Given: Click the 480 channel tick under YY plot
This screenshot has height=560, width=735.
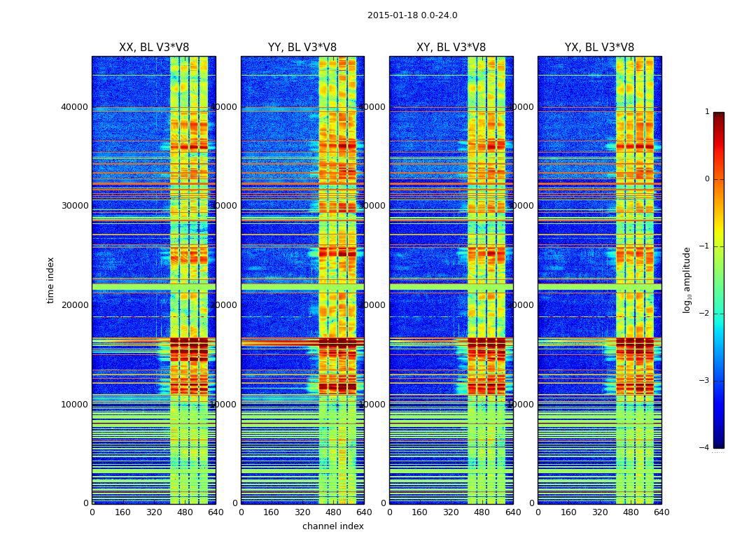Looking at the screenshot, I should (333, 512).
